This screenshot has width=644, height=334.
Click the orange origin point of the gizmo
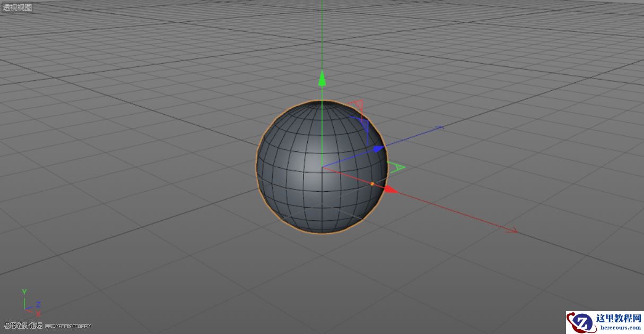pos(372,183)
